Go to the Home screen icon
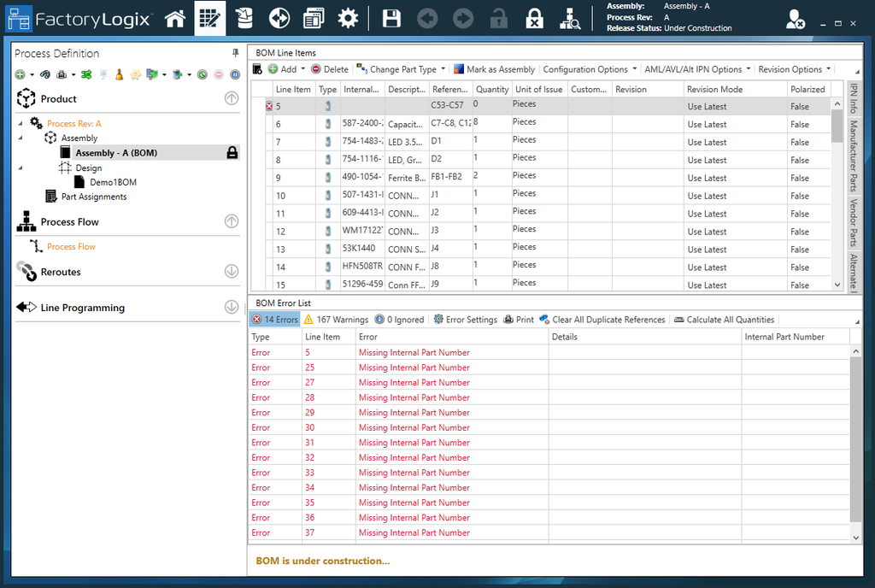The image size is (875, 588). point(175,19)
